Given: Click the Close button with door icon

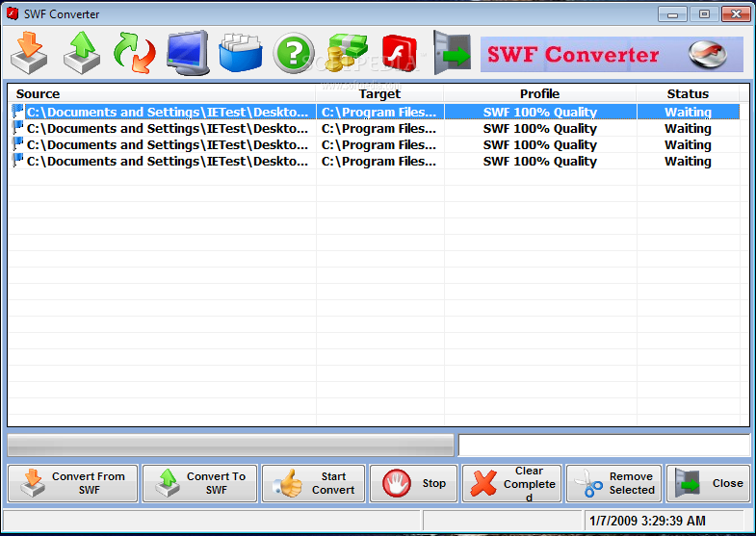Looking at the screenshot, I should 708,483.
